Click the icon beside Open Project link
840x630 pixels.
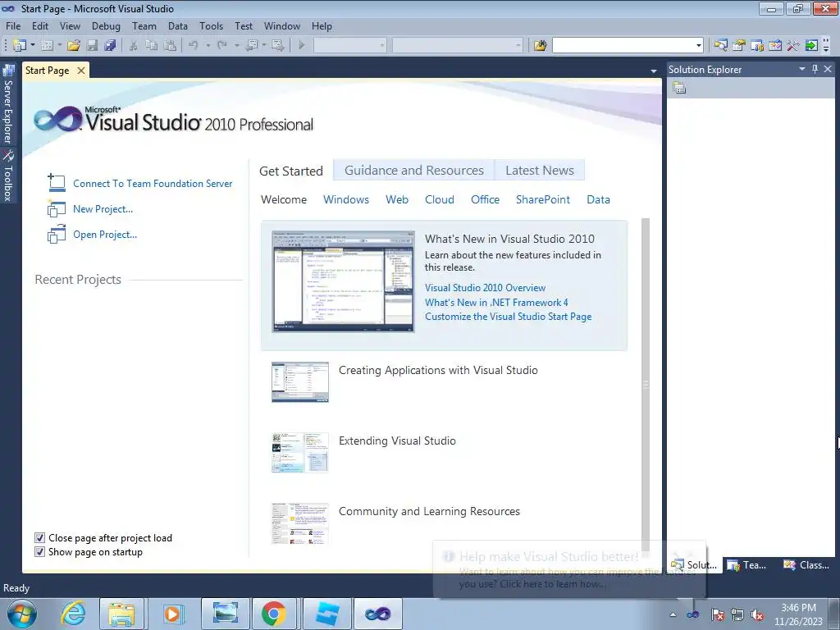(57, 234)
